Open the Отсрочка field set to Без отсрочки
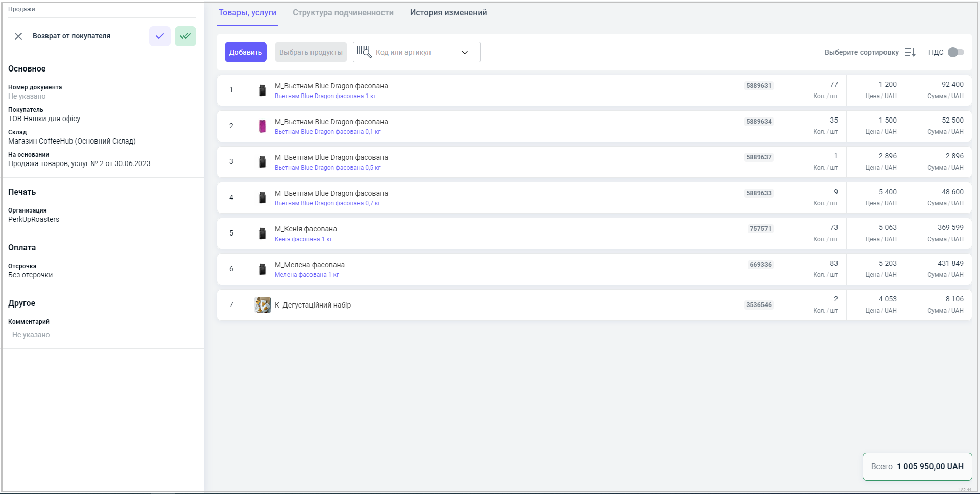980x494 pixels. 31,275
